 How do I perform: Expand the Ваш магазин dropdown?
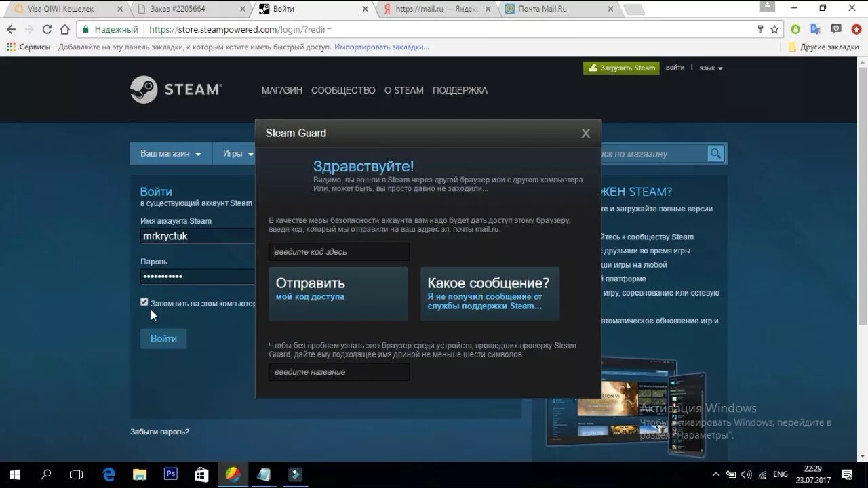click(171, 154)
